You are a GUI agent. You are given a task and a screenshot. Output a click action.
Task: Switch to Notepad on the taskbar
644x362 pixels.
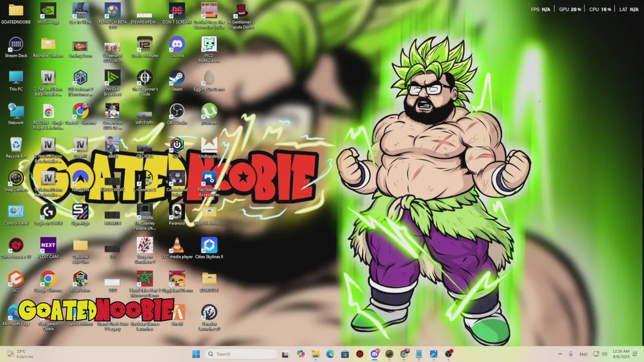(419, 354)
